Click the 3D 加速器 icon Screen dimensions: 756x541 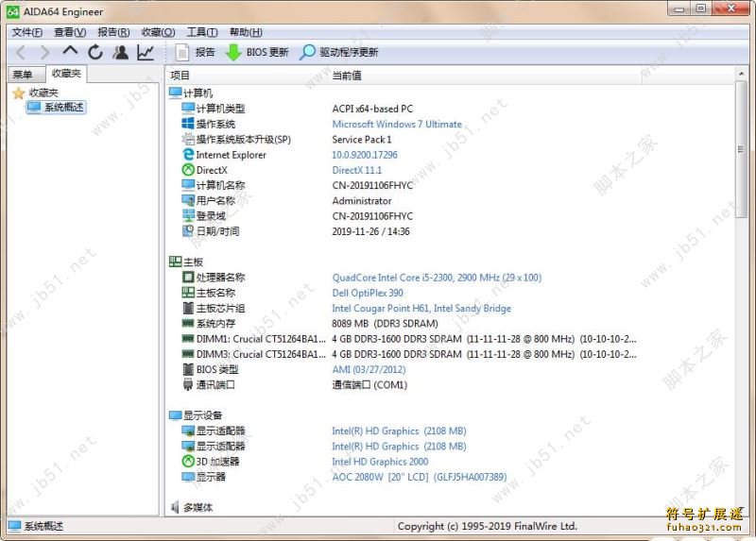(x=188, y=462)
